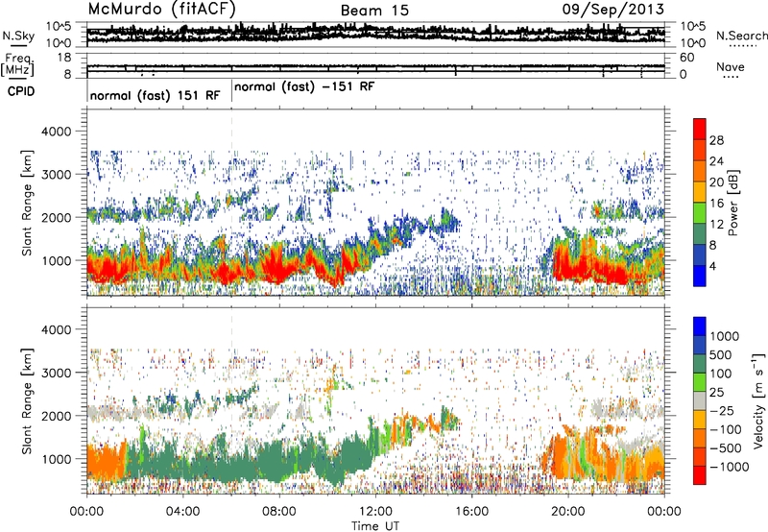Click the velocity panel 'Slant Range [km]' label

click(x=27, y=401)
